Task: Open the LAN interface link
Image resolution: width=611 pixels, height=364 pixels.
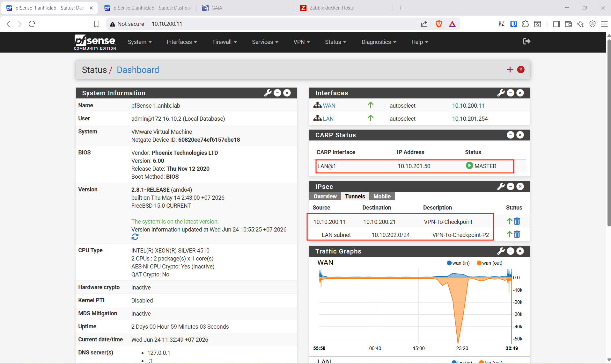Action: (328, 118)
